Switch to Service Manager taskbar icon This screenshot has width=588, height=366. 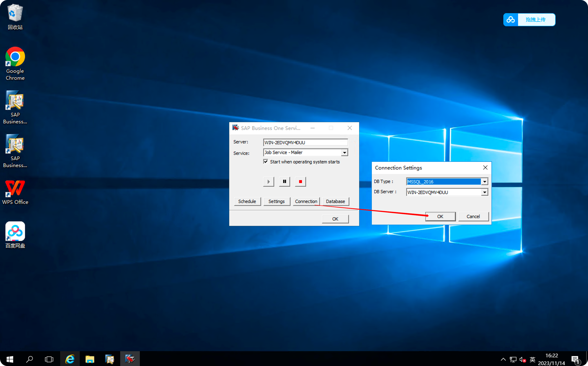130,359
